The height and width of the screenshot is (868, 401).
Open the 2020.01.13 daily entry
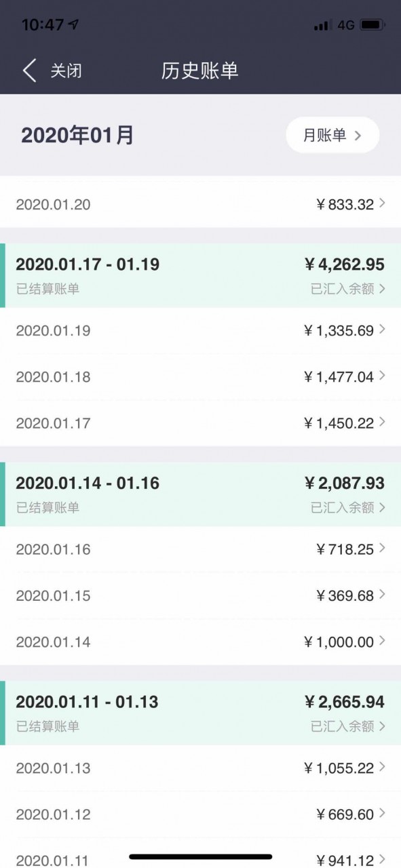(x=200, y=768)
